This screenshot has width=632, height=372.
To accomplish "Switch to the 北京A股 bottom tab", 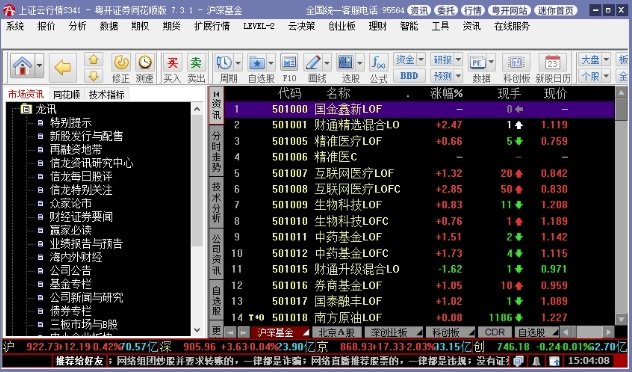I will click(336, 332).
